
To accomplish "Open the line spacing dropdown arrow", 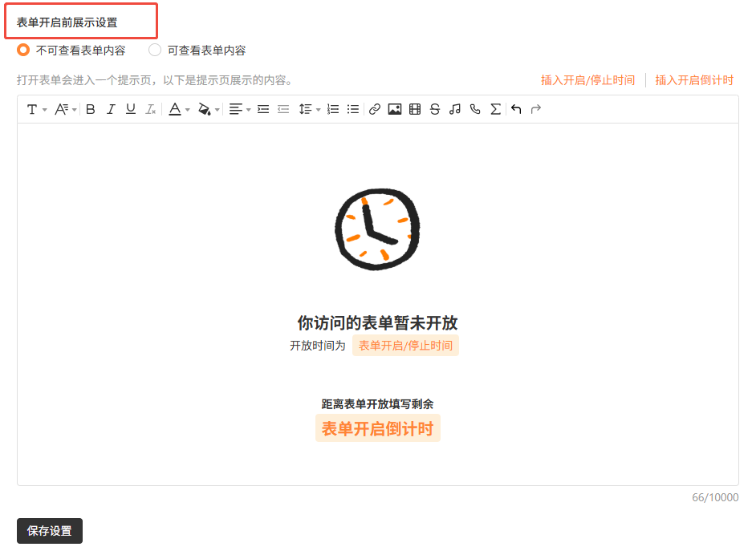I will coord(319,110).
